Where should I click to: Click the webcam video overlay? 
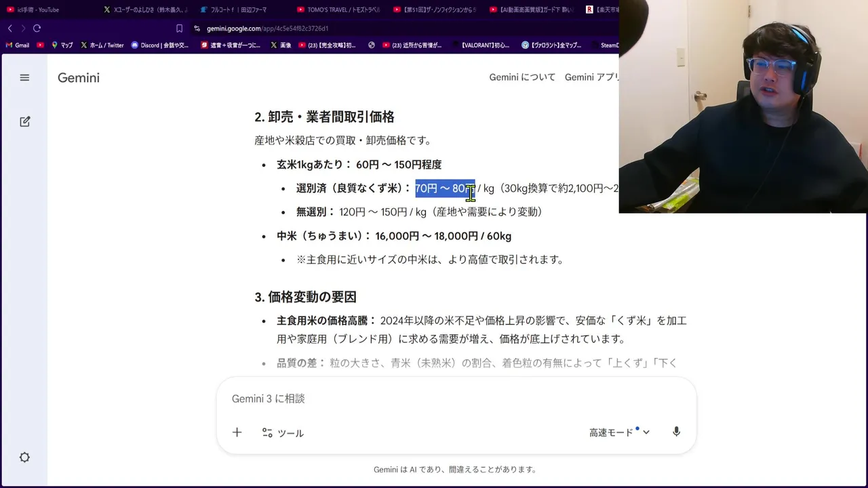pyautogui.click(x=743, y=106)
